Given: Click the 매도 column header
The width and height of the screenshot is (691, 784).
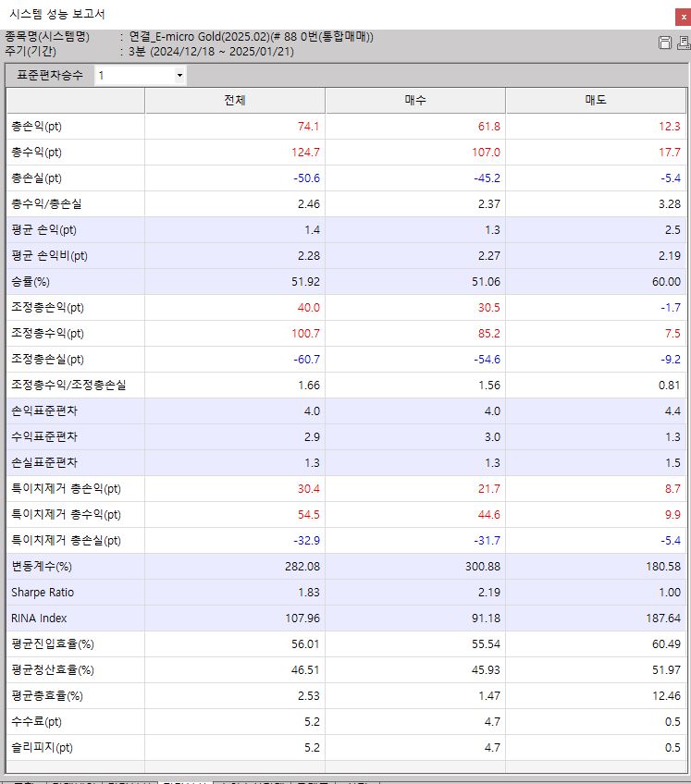Looking at the screenshot, I should tap(596, 100).
